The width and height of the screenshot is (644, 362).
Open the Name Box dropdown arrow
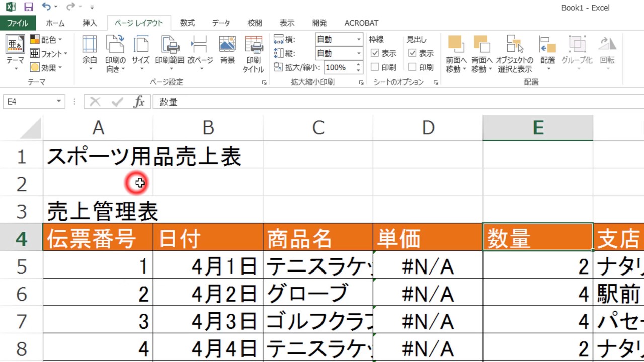tap(59, 102)
